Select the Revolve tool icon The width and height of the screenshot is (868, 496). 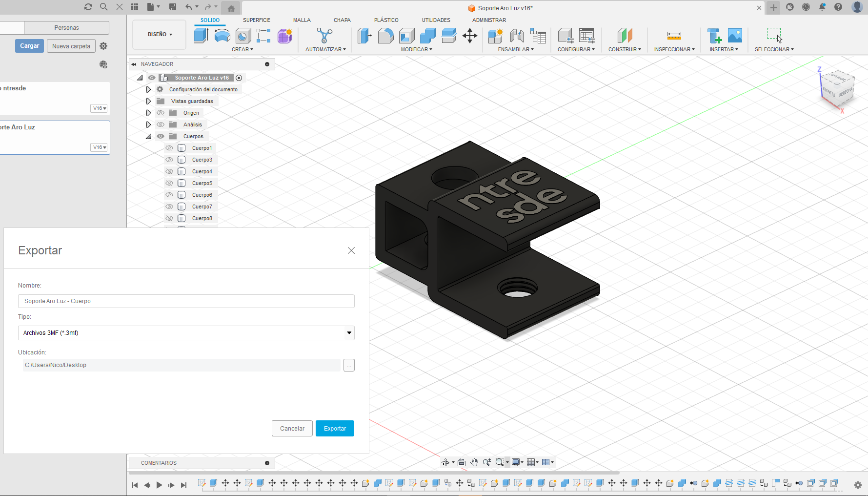(222, 36)
